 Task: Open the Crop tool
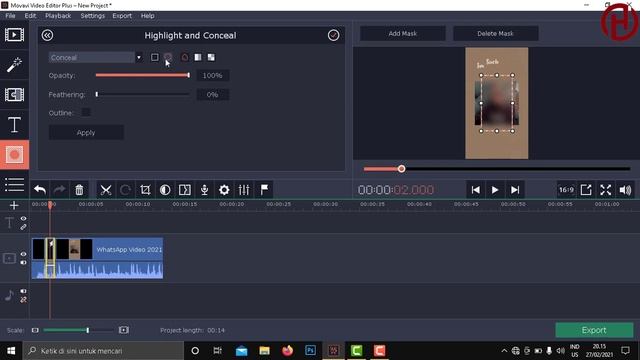[x=145, y=190]
